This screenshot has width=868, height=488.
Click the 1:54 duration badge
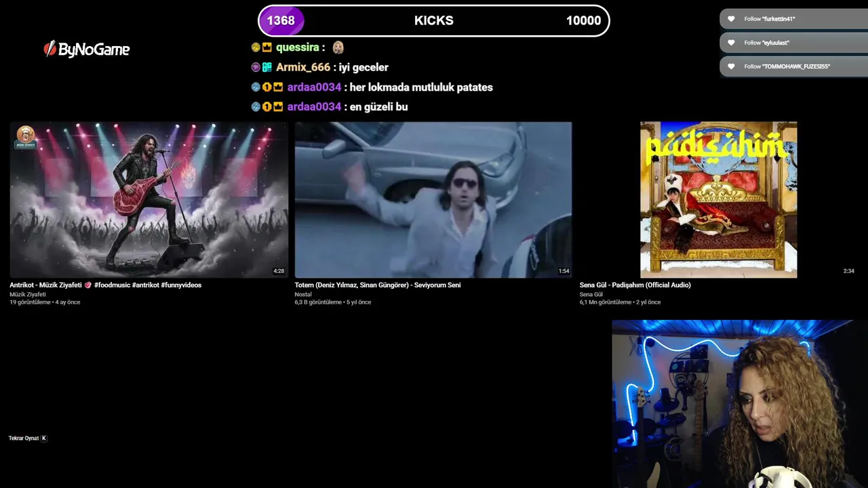pyautogui.click(x=564, y=271)
